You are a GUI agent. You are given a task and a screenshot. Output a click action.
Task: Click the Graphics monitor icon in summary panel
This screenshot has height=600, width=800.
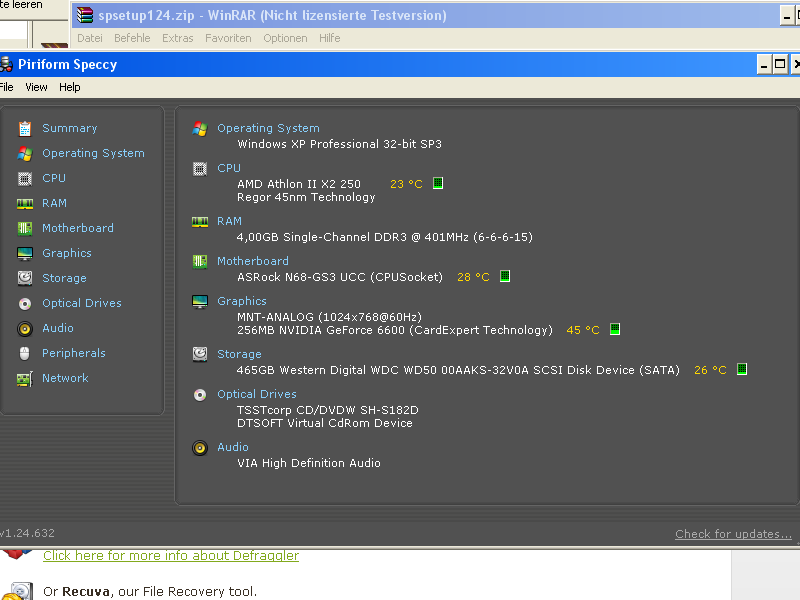[x=199, y=302]
